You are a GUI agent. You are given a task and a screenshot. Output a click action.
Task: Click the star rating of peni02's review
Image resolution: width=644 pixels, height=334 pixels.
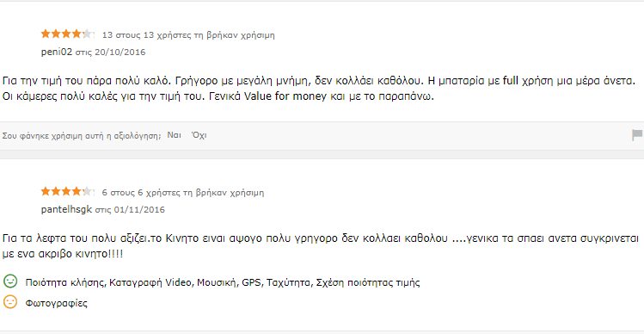click(x=68, y=34)
